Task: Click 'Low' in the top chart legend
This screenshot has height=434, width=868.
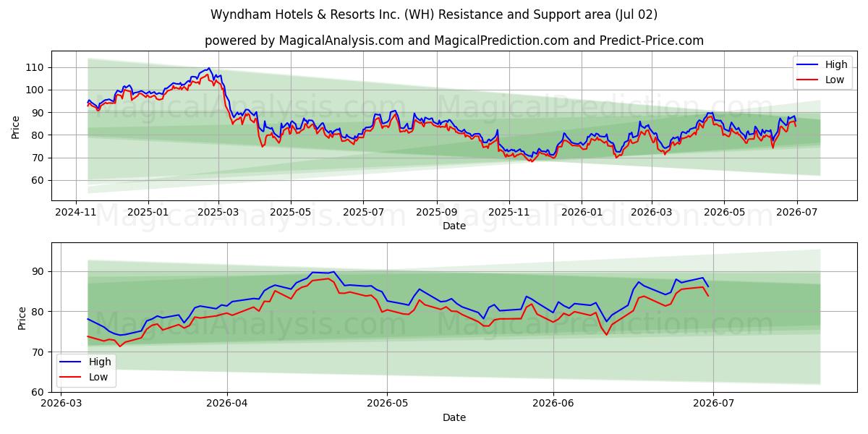Action: pyautogui.click(x=835, y=80)
